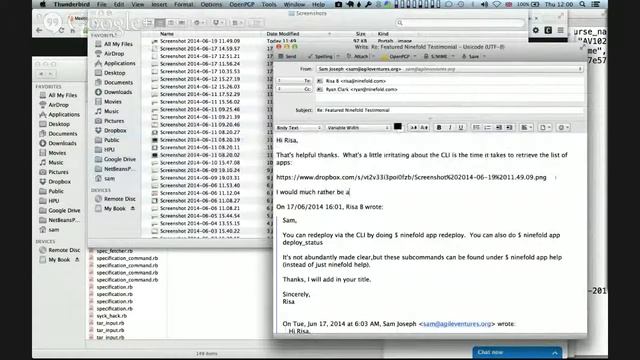Viewport: 640px width, 360px height.
Task: Decrease font size in formatting bar
Action: pos(413,128)
